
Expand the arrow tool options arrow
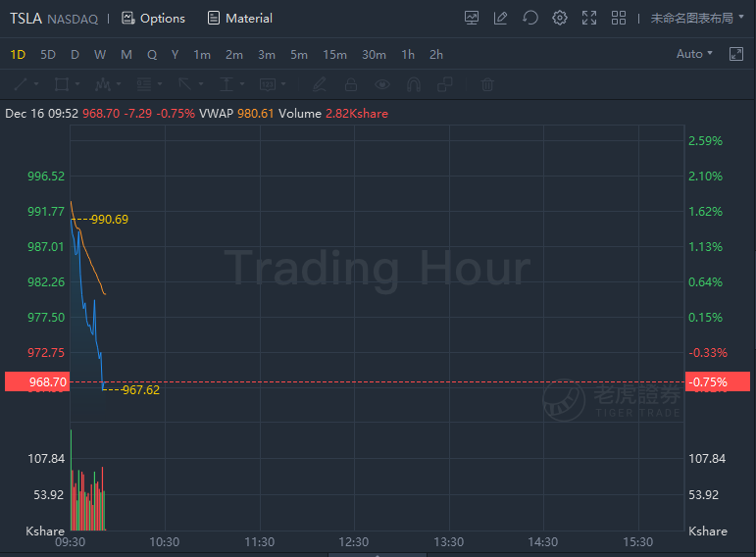pyautogui.click(x=201, y=84)
